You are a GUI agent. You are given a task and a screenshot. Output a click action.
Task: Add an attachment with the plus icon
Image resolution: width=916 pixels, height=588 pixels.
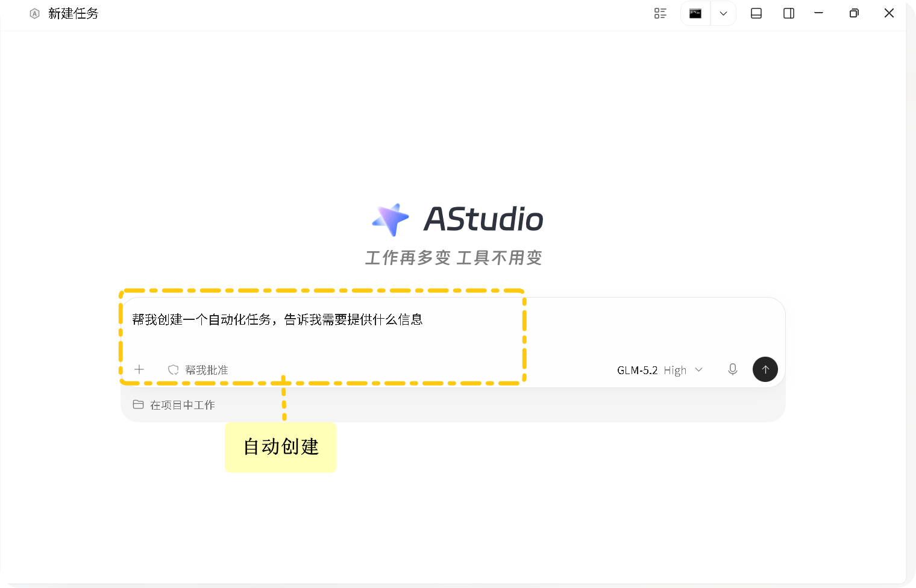point(139,369)
